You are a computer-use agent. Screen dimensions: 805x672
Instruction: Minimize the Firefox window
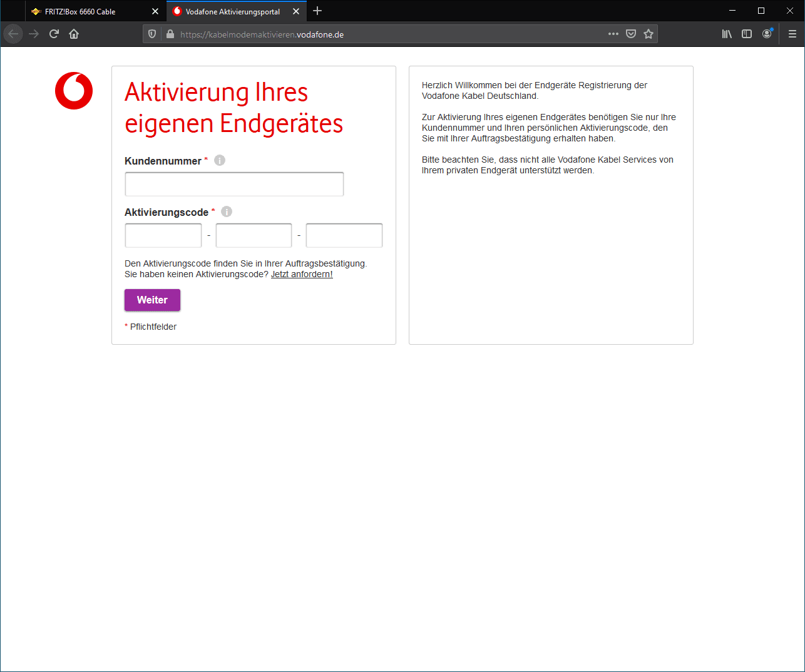[x=732, y=11]
